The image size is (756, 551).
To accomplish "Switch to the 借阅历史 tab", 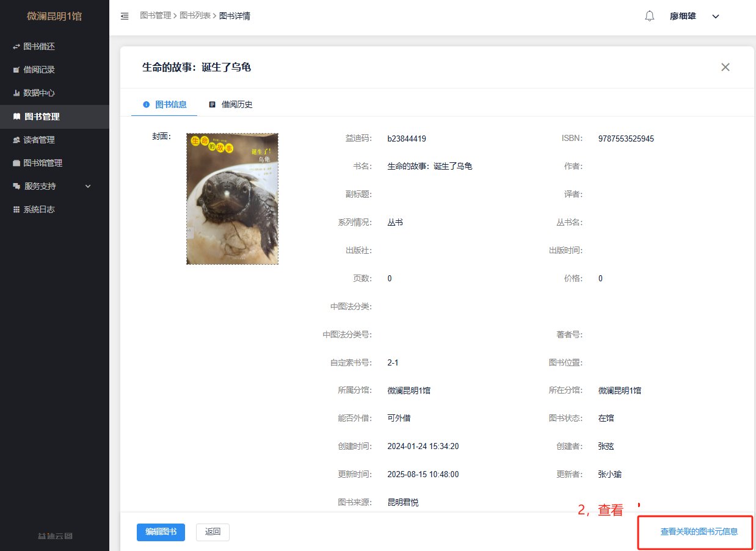I will tap(231, 104).
